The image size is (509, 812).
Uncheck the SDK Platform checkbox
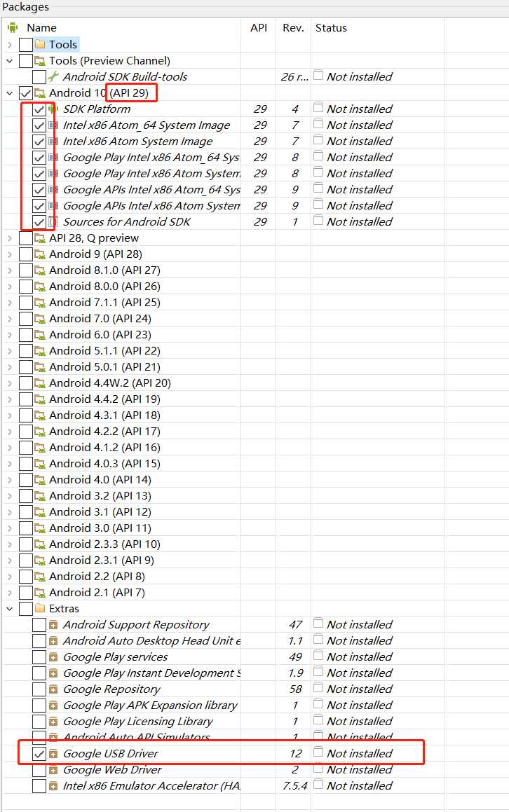39,109
